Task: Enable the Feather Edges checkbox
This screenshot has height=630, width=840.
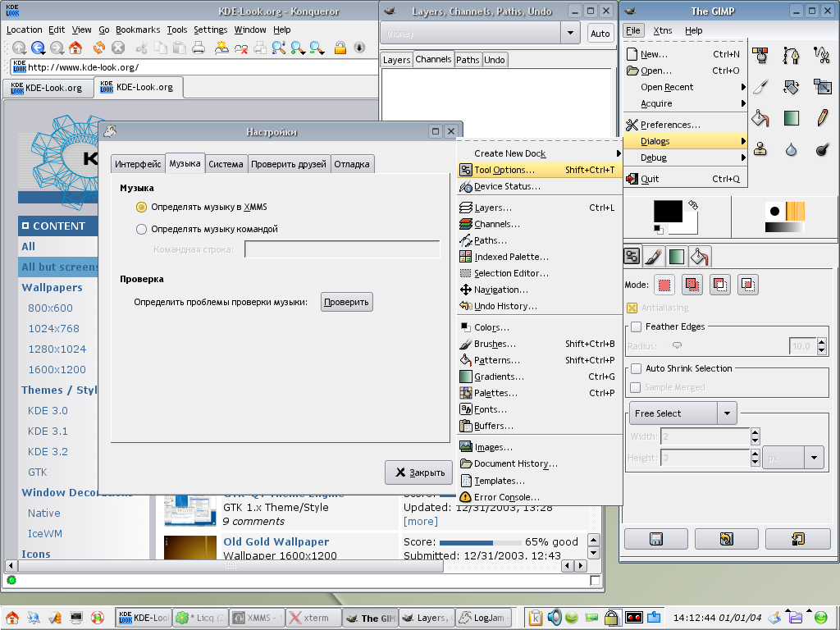Action: (x=637, y=326)
